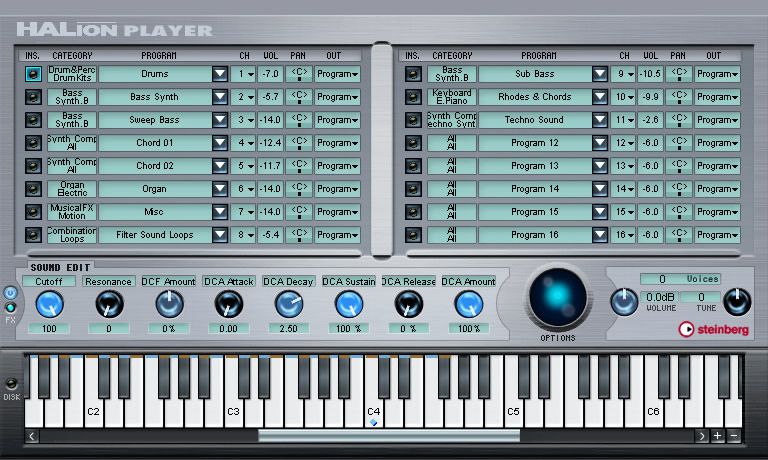Click the Tune knob
The height and width of the screenshot is (460, 768).
coord(737,301)
